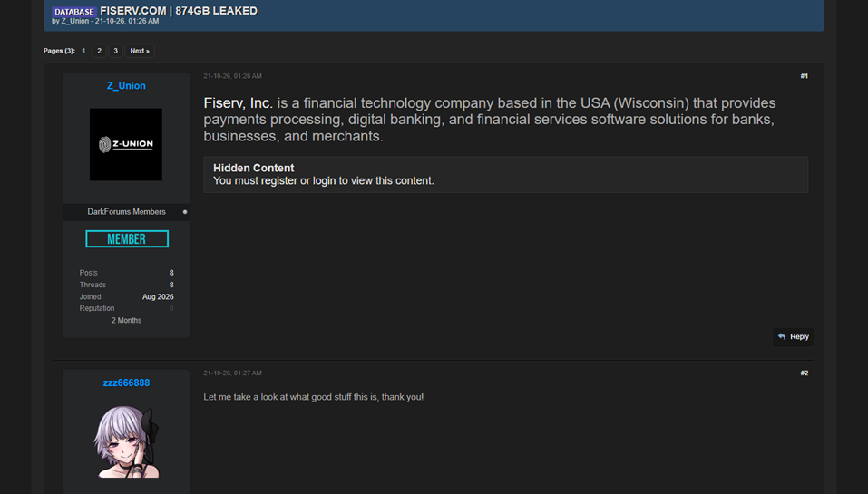
Task: Click the DATABASE prefix tag in thread title
Action: pos(74,12)
